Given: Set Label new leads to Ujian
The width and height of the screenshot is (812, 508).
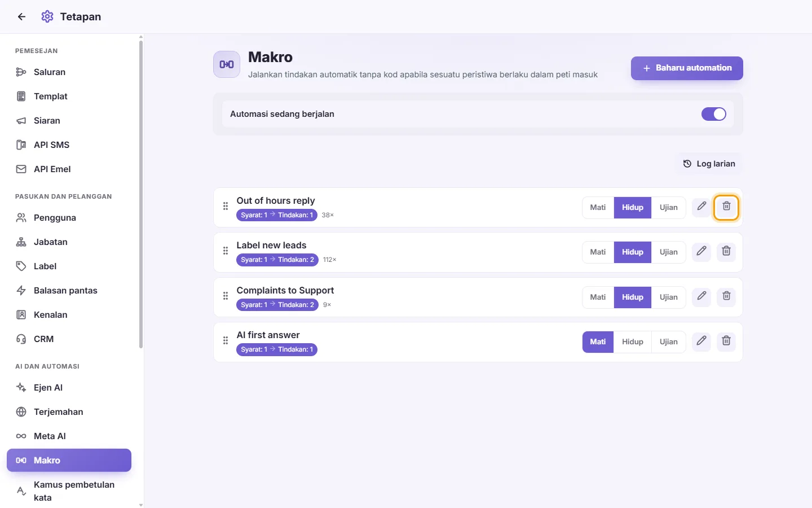Looking at the screenshot, I should (669, 252).
